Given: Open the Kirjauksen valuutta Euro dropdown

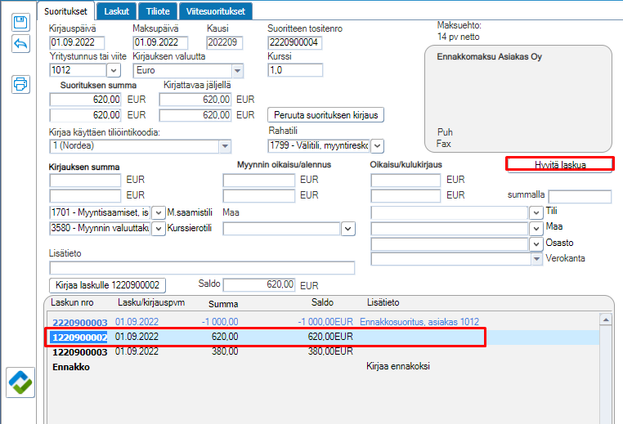Looking at the screenshot, I should [237, 71].
